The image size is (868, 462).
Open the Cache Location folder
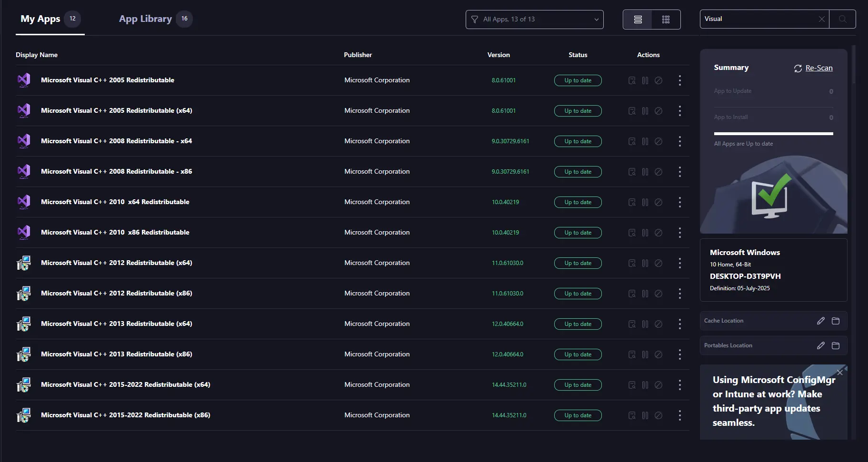tap(836, 321)
